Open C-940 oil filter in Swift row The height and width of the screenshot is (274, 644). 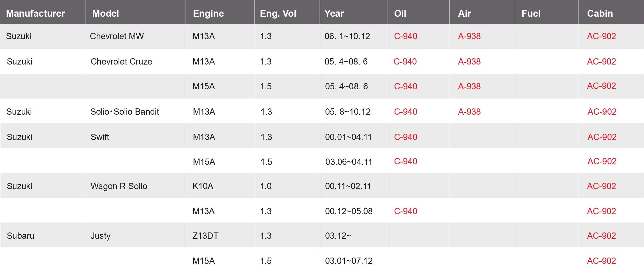406,137
